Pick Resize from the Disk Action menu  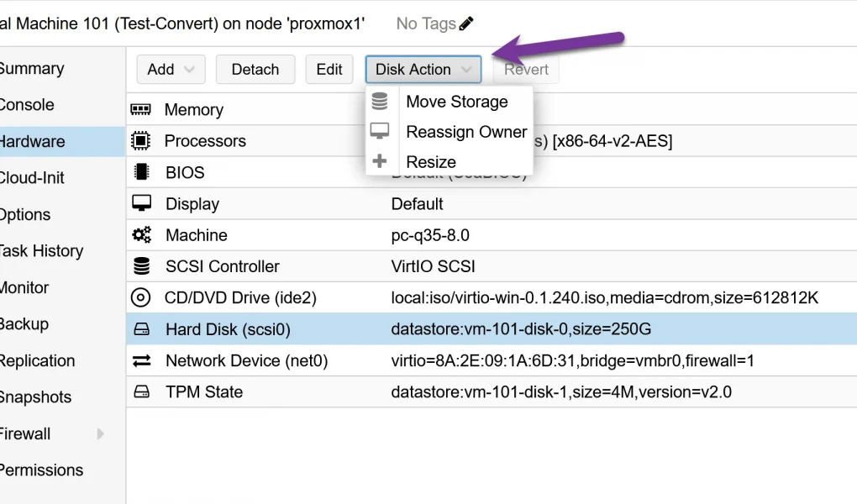430,162
